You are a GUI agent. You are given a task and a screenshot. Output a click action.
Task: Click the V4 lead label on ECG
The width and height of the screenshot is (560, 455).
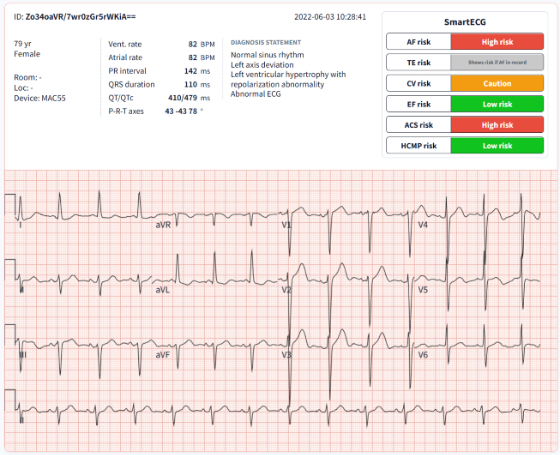tap(423, 225)
